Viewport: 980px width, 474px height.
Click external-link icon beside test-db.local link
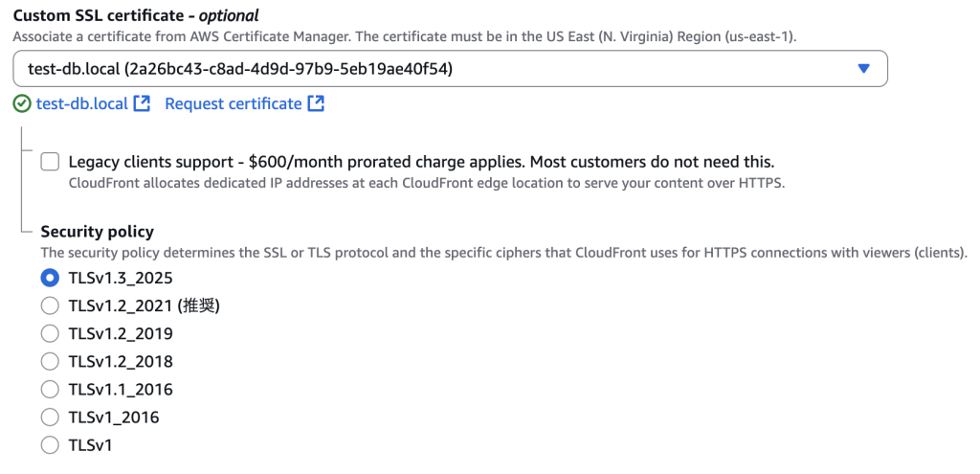[143, 103]
